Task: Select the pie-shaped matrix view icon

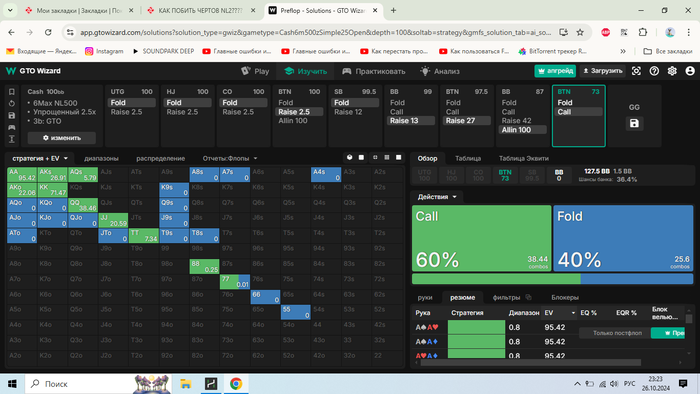Action: click(350, 158)
